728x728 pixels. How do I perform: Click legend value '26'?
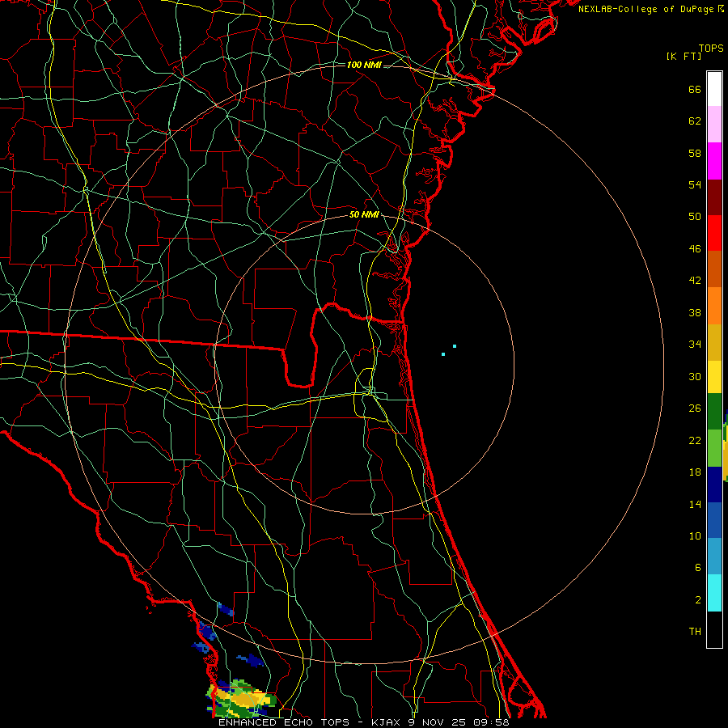coord(695,408)
